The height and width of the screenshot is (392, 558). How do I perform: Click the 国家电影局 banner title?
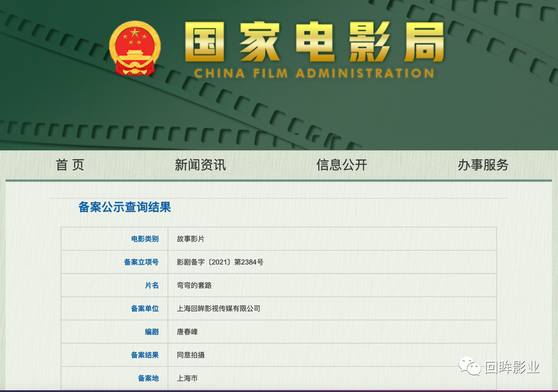coord(314,42)
